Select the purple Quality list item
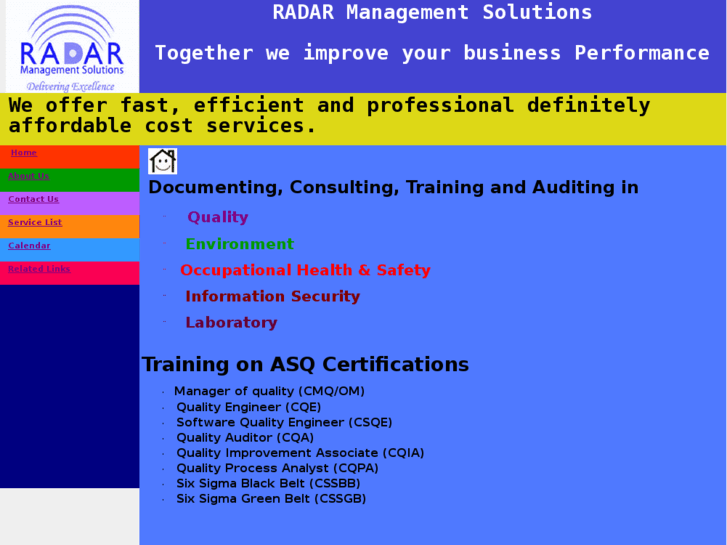Screen dimensions: 727x545 tap(218, 217)
